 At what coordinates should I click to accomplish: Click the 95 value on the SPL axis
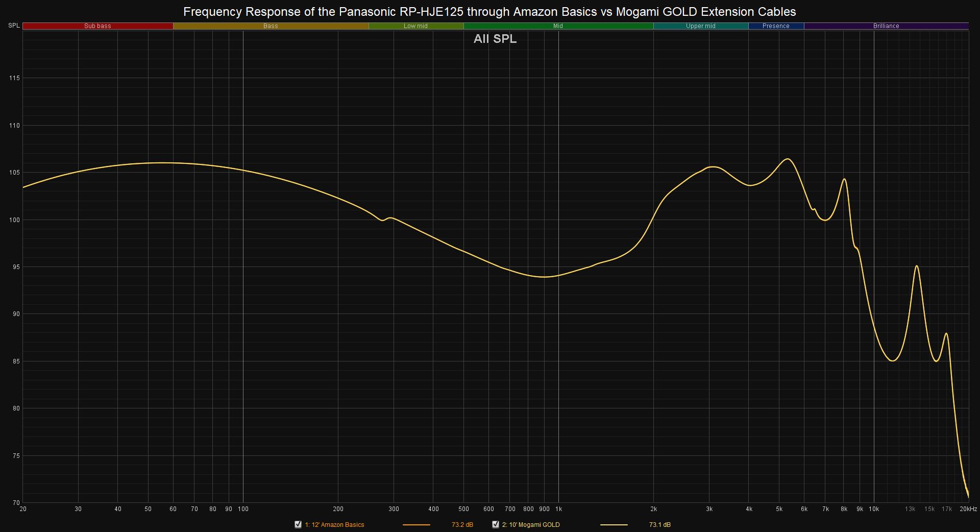[x=16, y=267]
